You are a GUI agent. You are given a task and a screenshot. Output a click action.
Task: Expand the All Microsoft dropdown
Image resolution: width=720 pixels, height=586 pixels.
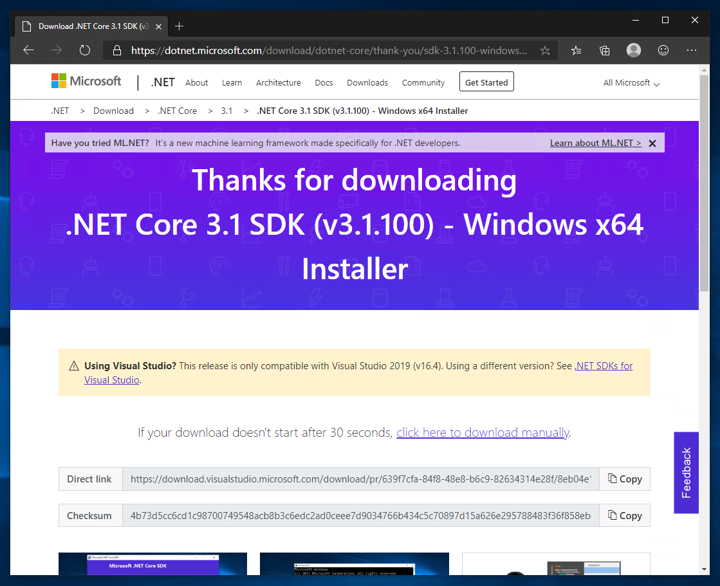pos(631,83)
